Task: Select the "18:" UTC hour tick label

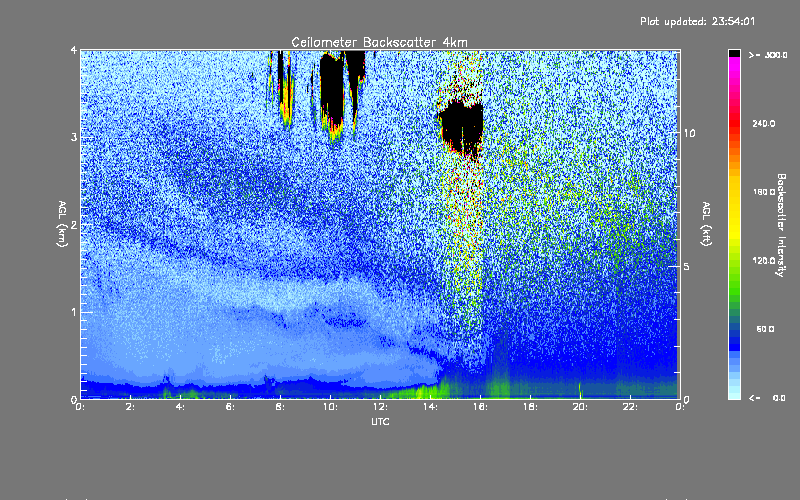Action: (530, 407)
